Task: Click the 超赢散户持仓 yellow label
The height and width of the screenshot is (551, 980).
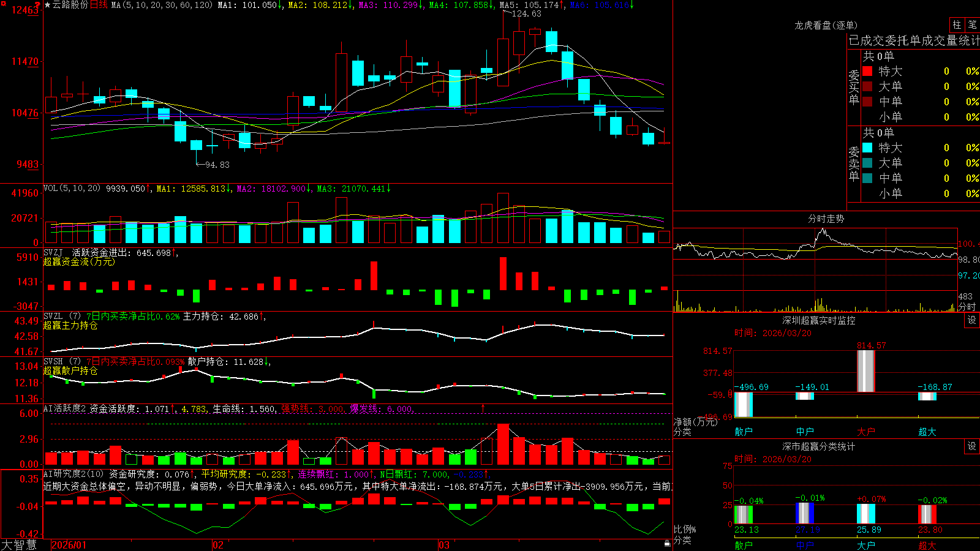Action: (x=70, y=370)
